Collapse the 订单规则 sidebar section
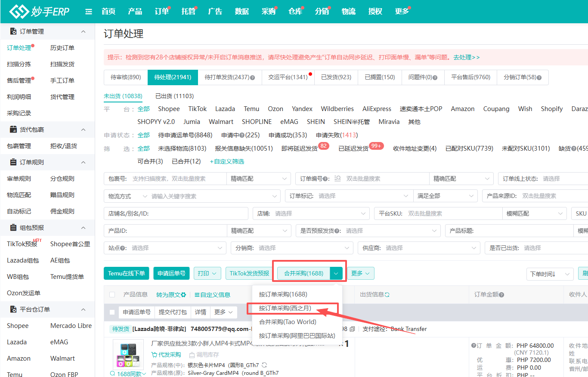 [x=84, y=162]
